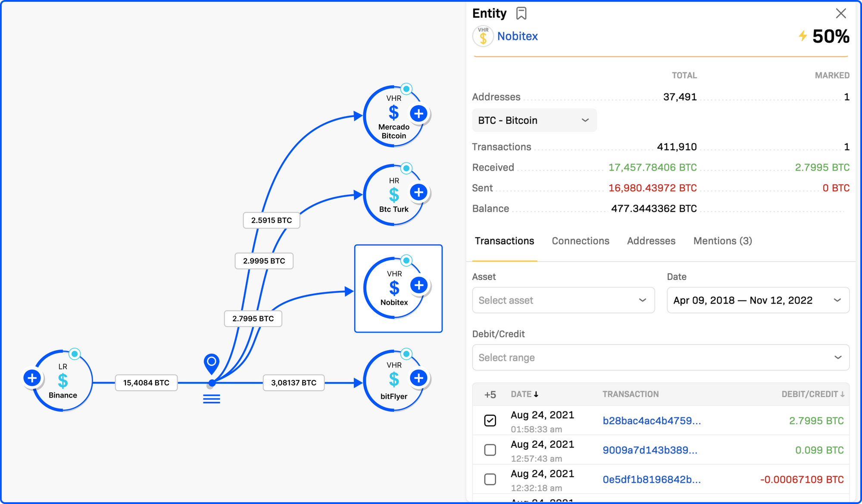The height and width of the screenshot is (504, 862).
Task: Click plus icon on Nobitex node
Action: point(419,285)
